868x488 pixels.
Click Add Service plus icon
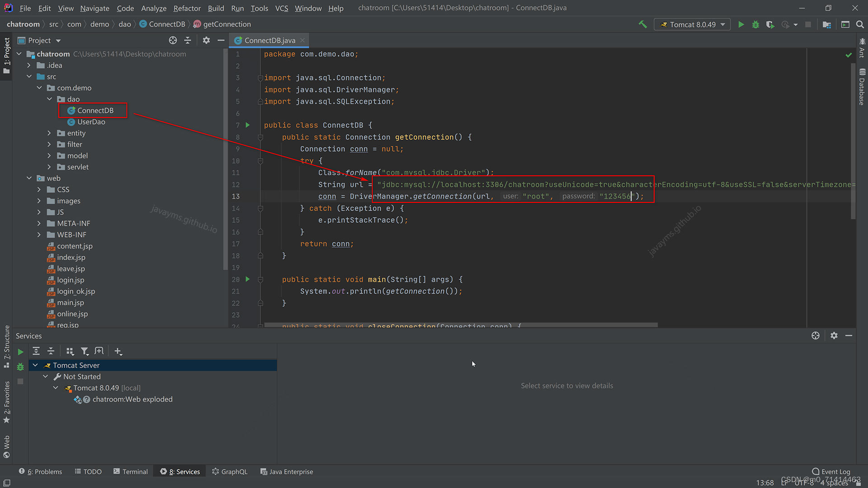point(118,351)
